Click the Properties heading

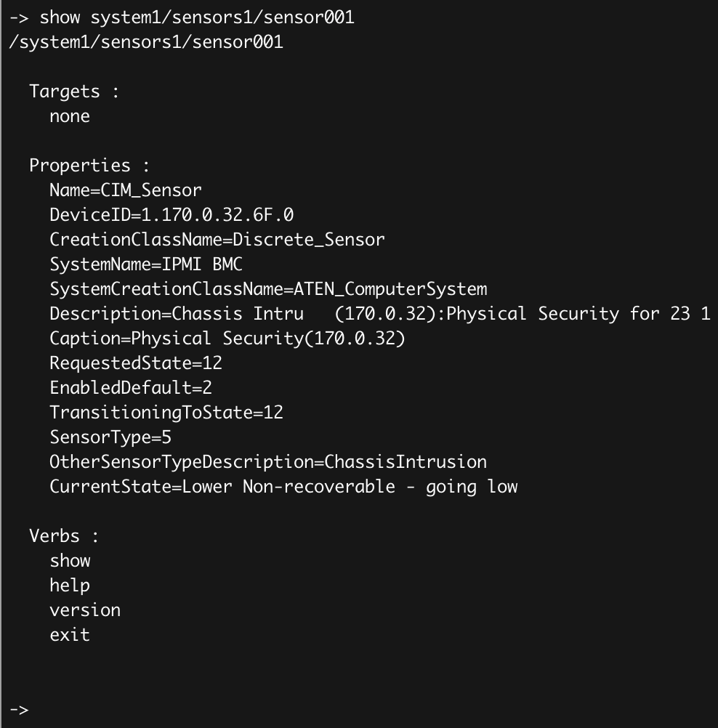pos(89,166)
